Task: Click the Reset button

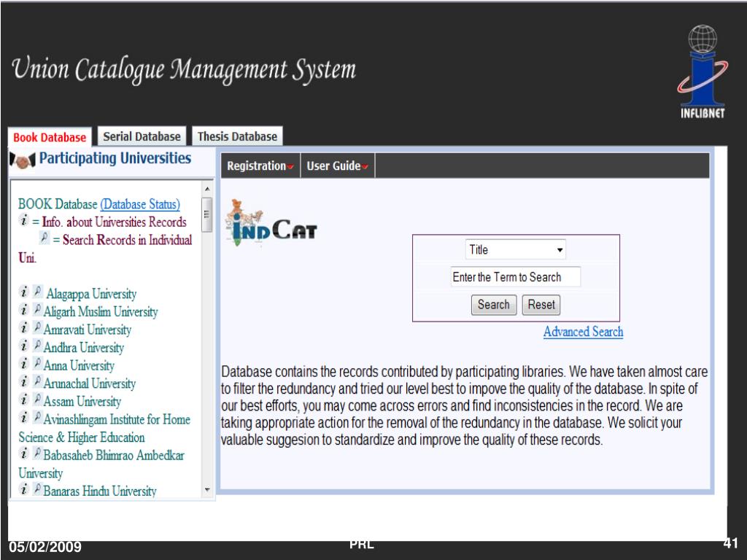Action: point(541,305)
